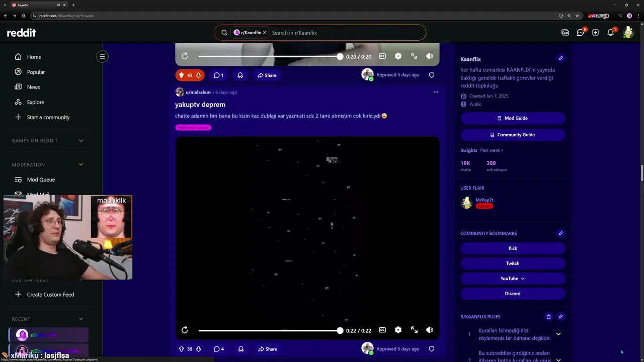Delete r/Kaanflix rules trash icon

tap(548, 317)
